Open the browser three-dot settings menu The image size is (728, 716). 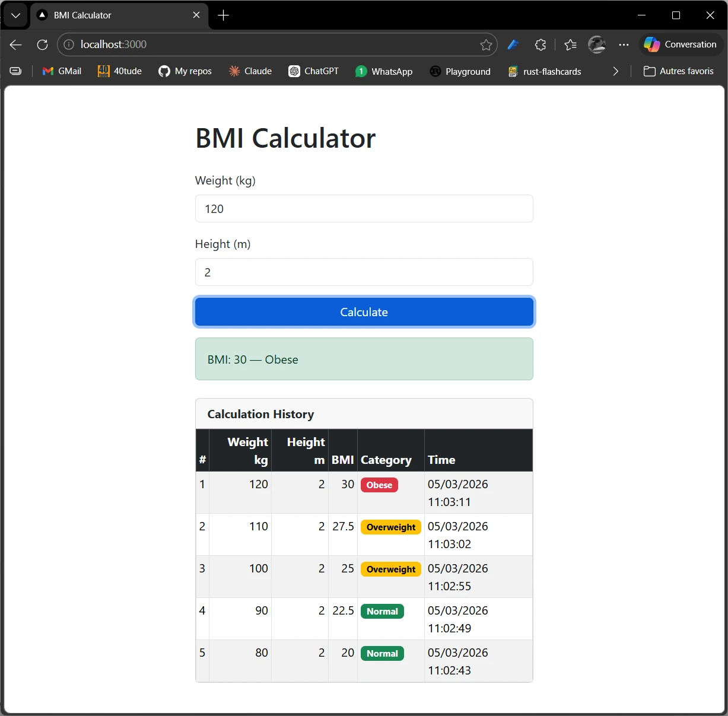pyautogui.click(x=624, y=44)
